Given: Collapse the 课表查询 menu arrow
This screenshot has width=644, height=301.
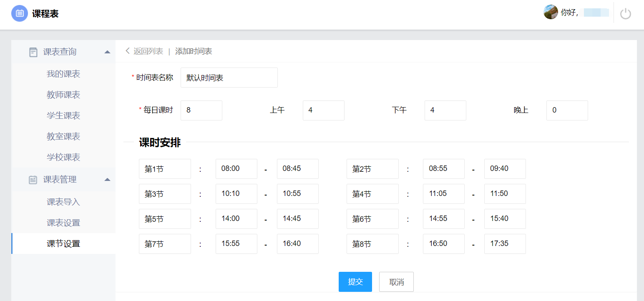Looking at the screenshot, I should pos(107,52).
